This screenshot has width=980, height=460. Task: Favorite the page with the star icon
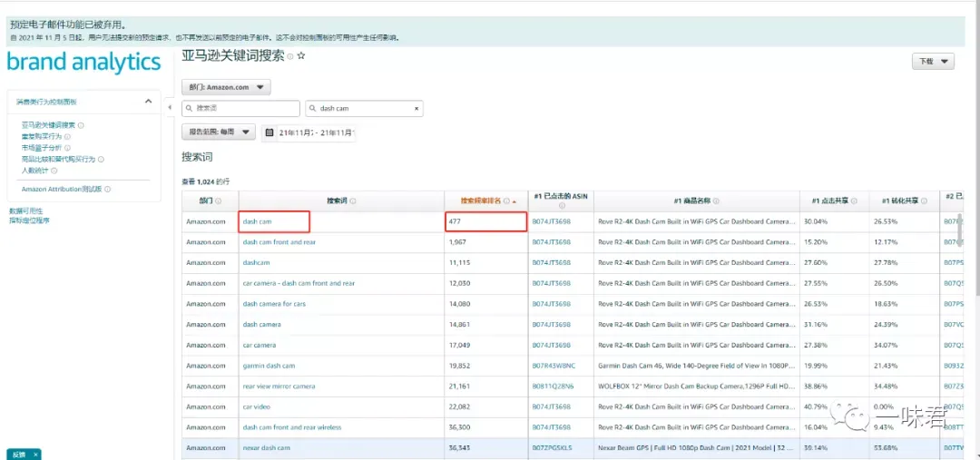pos(300,55)
